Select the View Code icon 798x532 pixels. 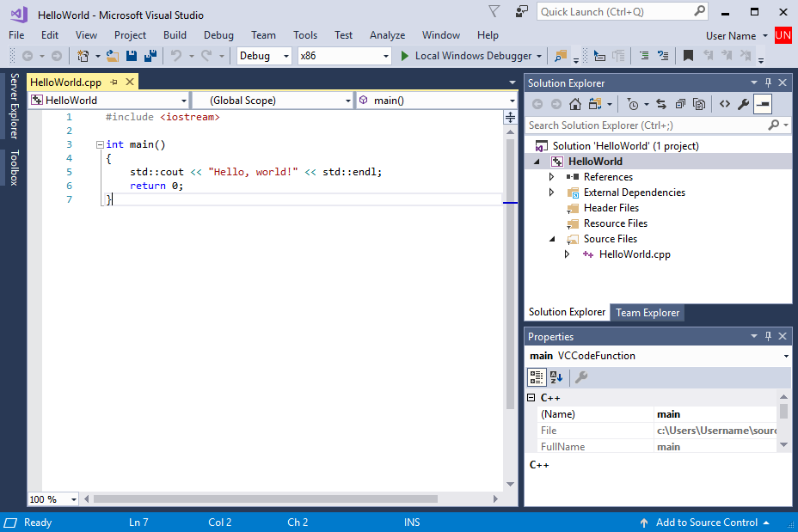pyautogui.click(x=724, y=103)
